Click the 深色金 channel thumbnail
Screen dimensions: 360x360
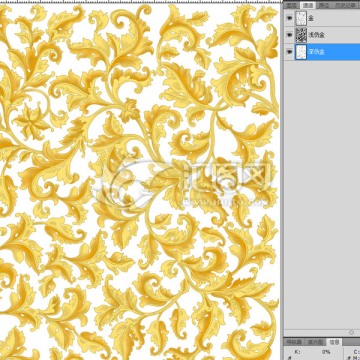301,52
